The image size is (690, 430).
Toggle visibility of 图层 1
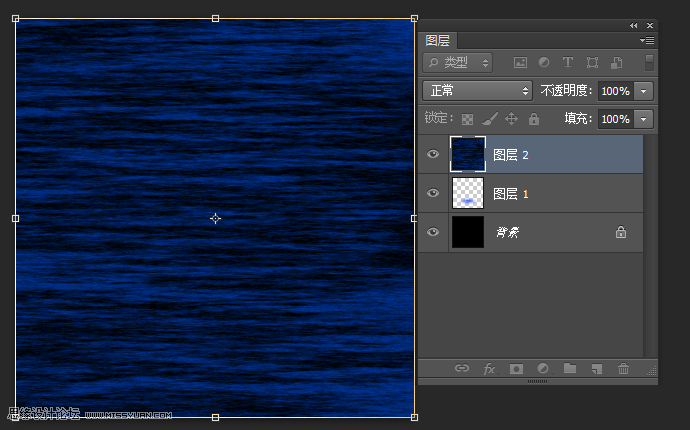click(x=433, y=193)
